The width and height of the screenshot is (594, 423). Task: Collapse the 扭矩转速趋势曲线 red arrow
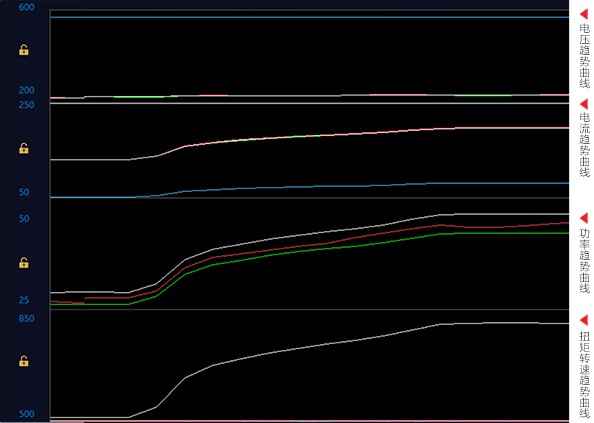[x=584, y=320]
